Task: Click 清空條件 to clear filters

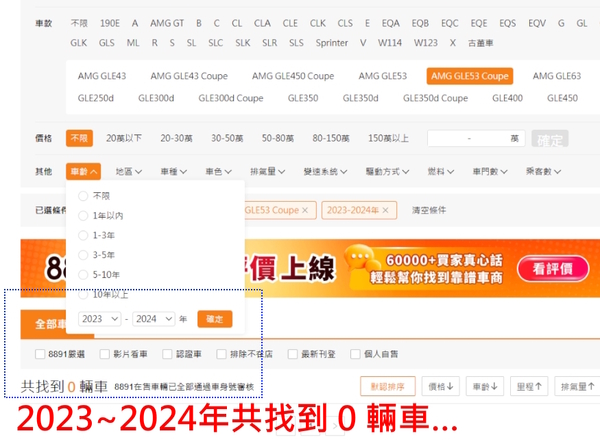Action: (x=429, y=210)
